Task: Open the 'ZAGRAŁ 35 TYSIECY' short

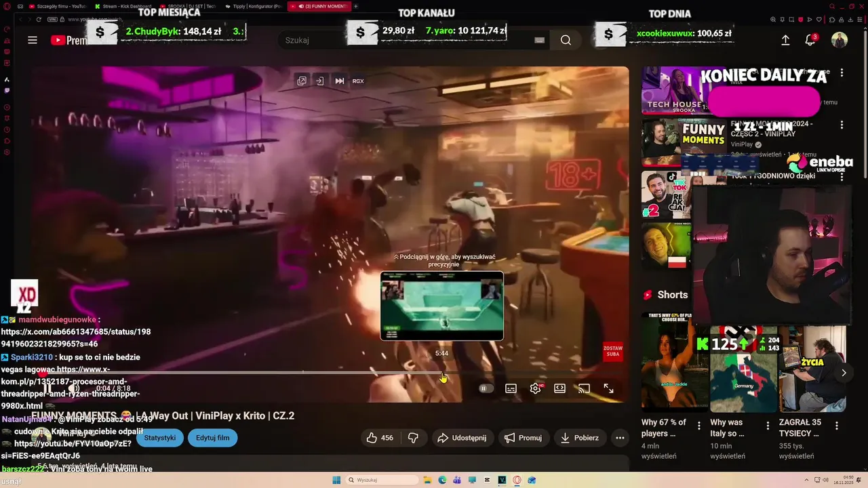Action: [812, 369]
